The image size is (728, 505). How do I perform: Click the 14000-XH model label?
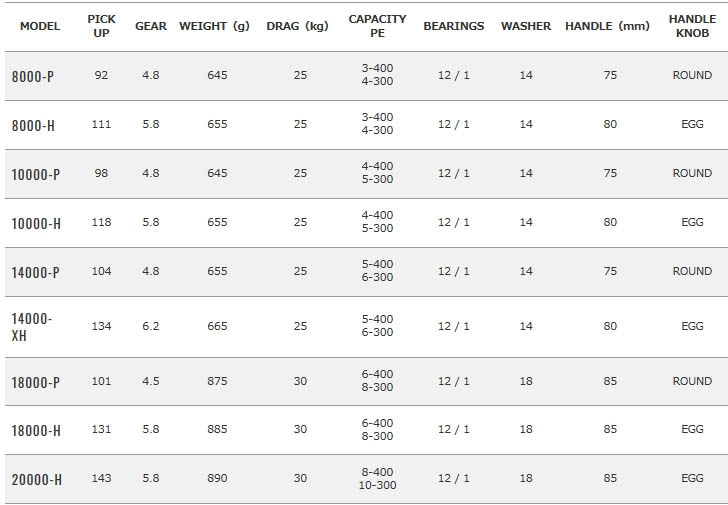[x=32, y=327]
